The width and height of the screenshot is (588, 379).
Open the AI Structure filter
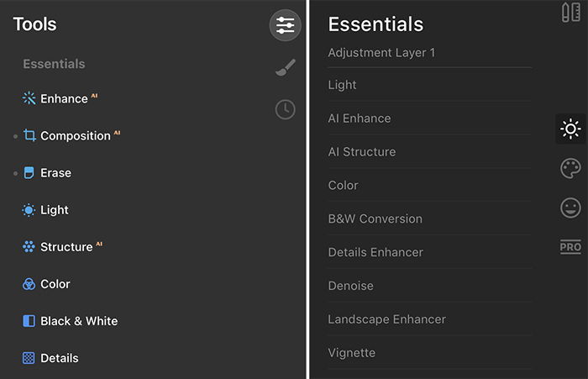[x=362, y=151]
